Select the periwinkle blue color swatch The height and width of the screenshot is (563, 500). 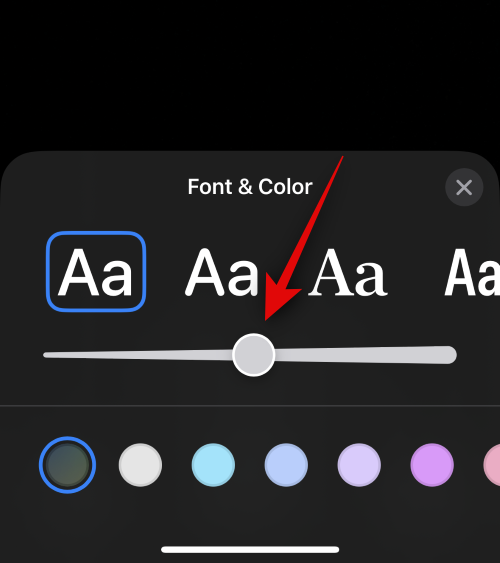pos(286,465)
